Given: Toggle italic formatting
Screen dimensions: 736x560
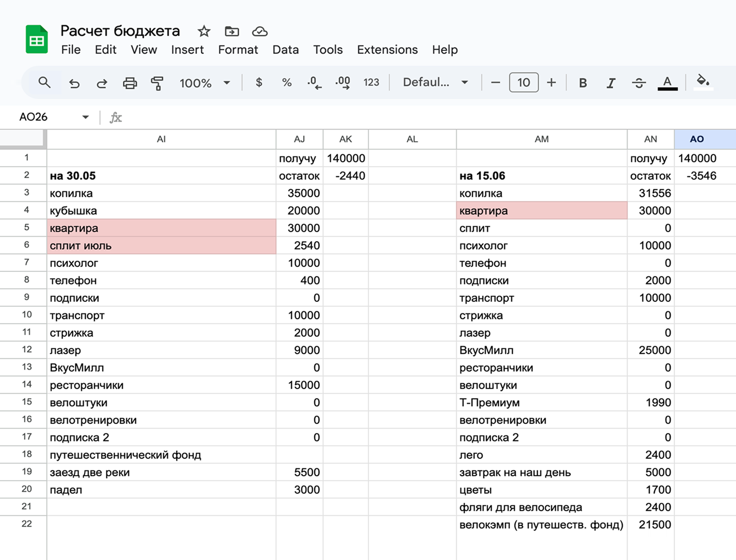Looking at the screenshot, I should tap(611, 83).
